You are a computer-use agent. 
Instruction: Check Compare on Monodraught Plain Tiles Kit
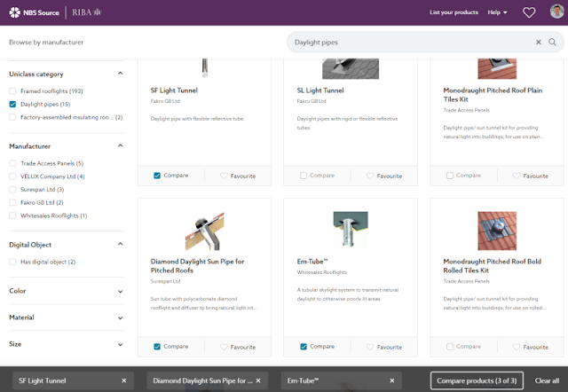(x=450, y=176)
